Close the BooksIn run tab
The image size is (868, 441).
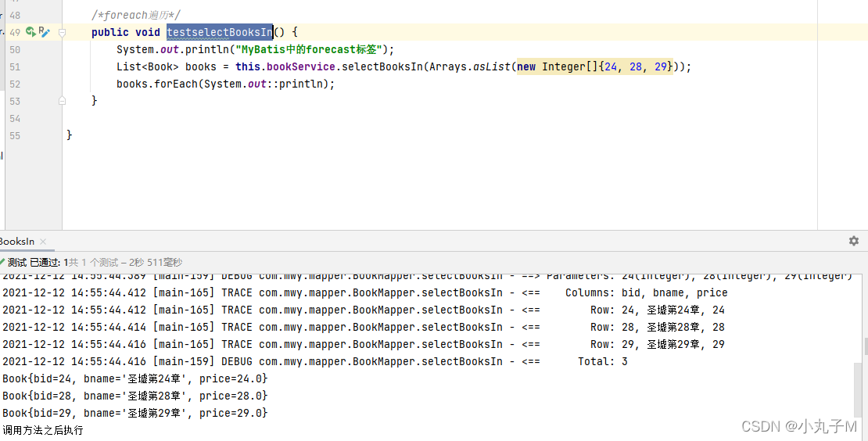coord(43,242)
